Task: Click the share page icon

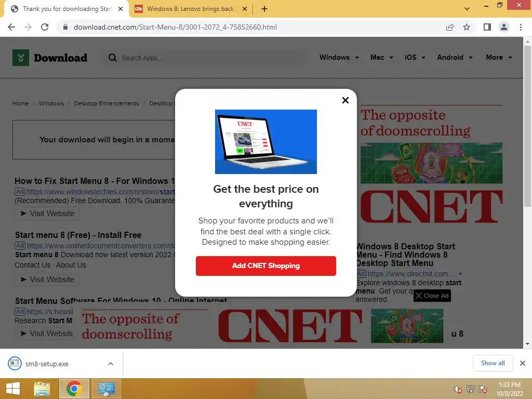Action: point(450,27)
